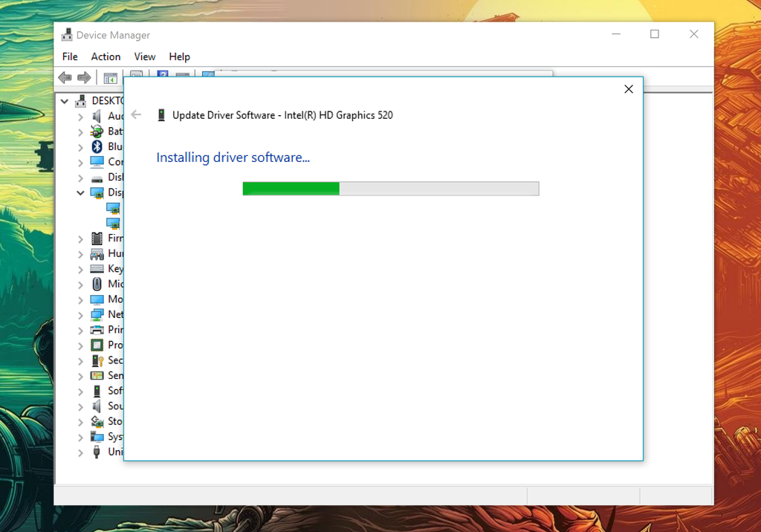761x532 pixels.
Task: Open the Help menu
Action: click(x=179, y=56)
